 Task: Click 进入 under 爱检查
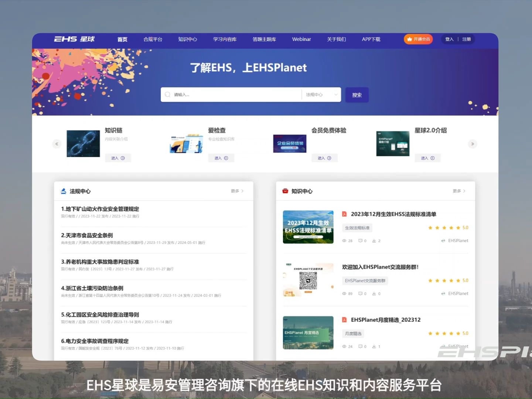[x=221, y=158]
